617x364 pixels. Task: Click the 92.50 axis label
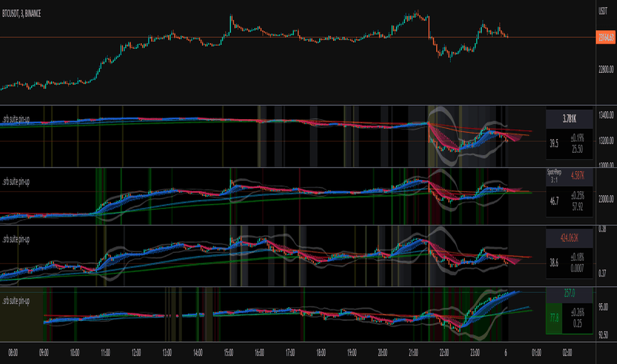click(x=603, y=335)
